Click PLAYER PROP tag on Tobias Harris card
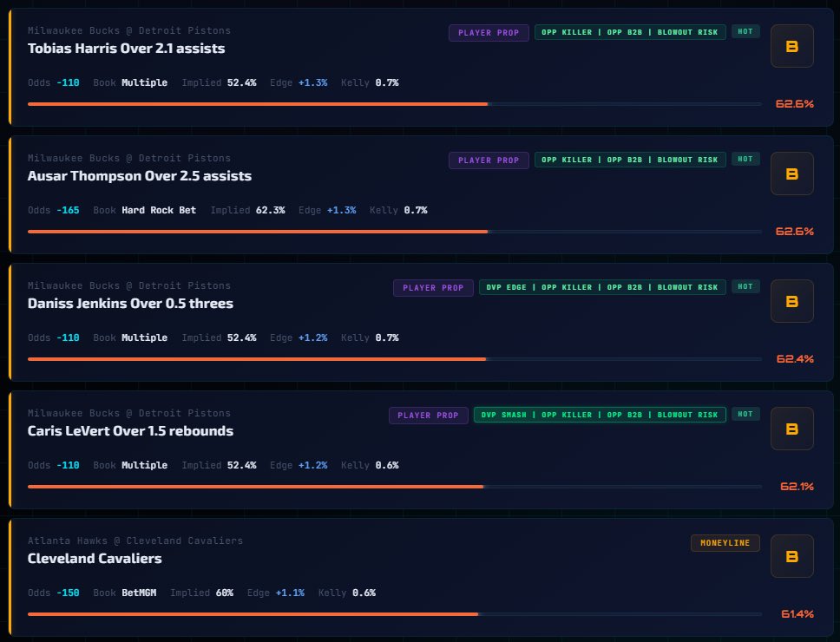This screenshot has height=642, width=840. click(489, 33)
